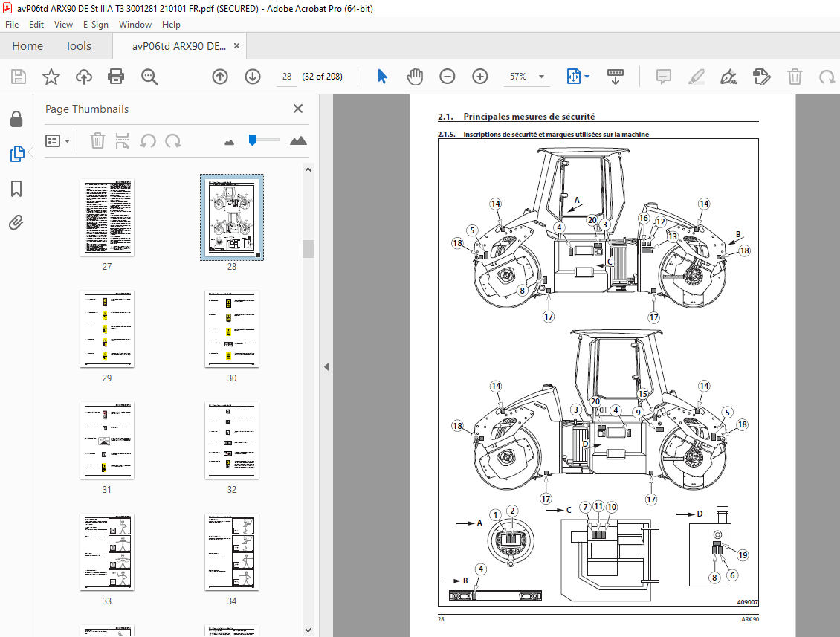Viewport: 840px width, 637px height.
Task: Select page 28 thumbnail
Action: [232, 218]
